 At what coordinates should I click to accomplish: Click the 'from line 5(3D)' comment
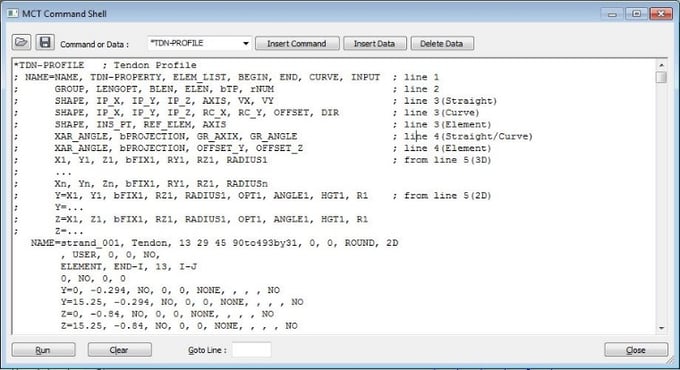click(x=448, y=160)
